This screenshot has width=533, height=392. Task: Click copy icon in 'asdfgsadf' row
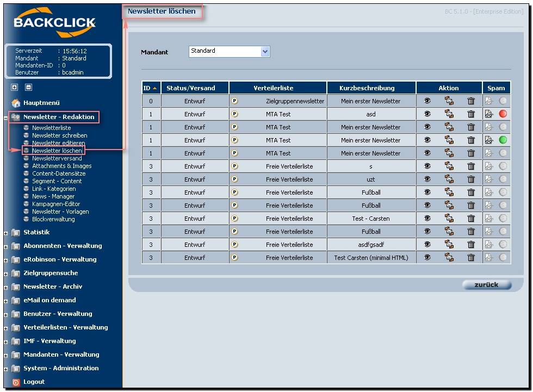click(x=449, y=244)
